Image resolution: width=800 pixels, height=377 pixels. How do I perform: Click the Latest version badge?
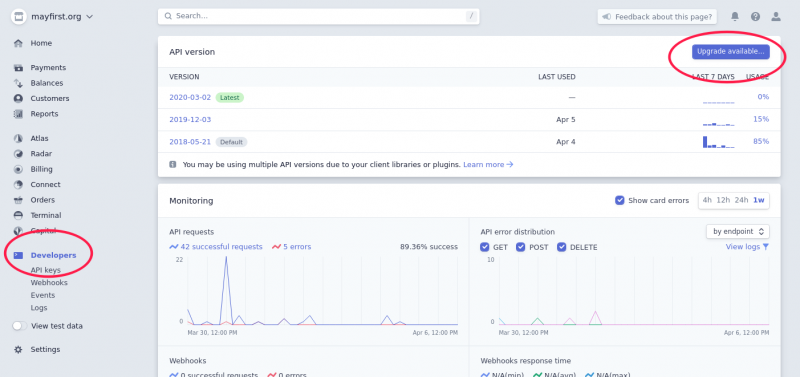(230, 97)
